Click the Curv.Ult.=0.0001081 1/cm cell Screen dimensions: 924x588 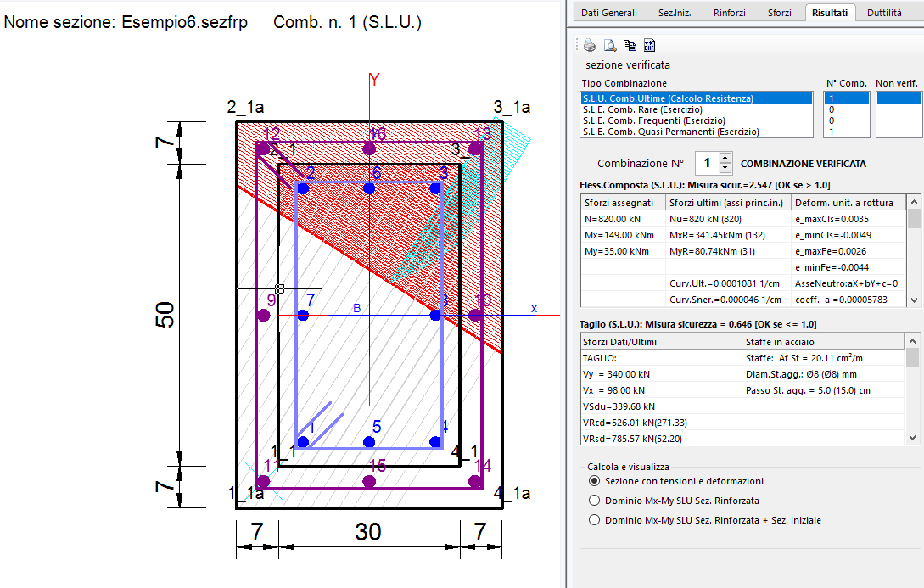coord(728,283)
